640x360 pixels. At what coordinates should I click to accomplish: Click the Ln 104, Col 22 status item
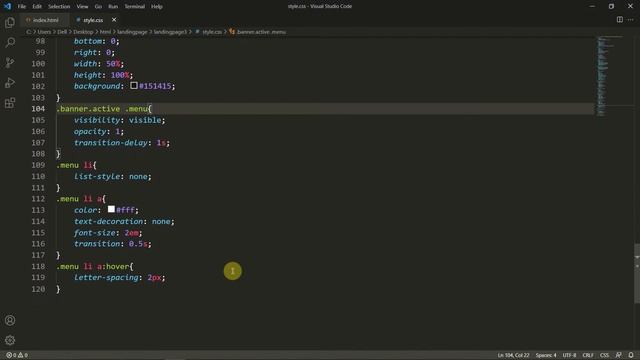[x=513, y=355]
